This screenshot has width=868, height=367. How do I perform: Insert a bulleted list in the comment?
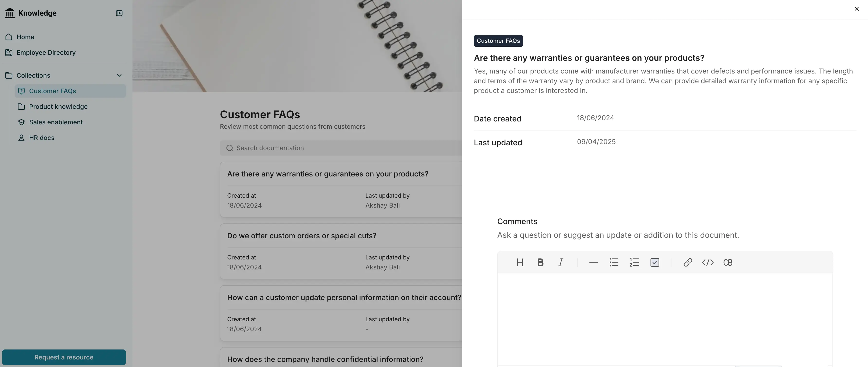click(x=614, y=262)
